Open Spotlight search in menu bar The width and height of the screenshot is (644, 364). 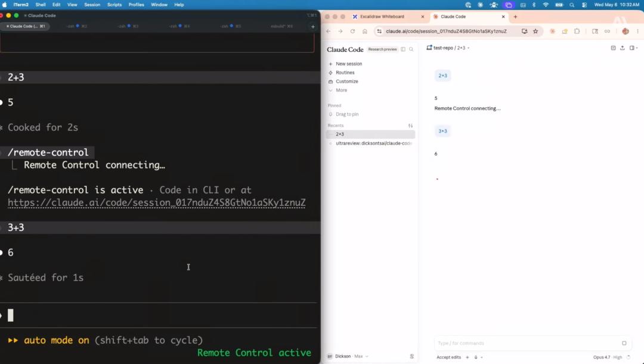(572, 5)
